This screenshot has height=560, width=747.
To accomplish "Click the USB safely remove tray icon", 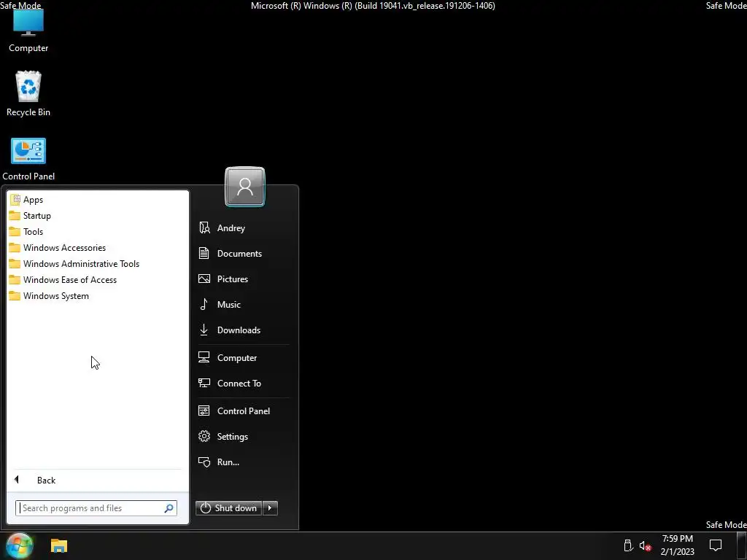I will (x=628, y=545).
